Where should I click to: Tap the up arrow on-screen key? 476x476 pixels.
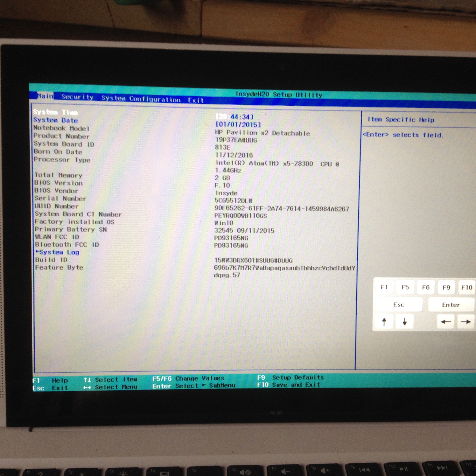point(384,322)
